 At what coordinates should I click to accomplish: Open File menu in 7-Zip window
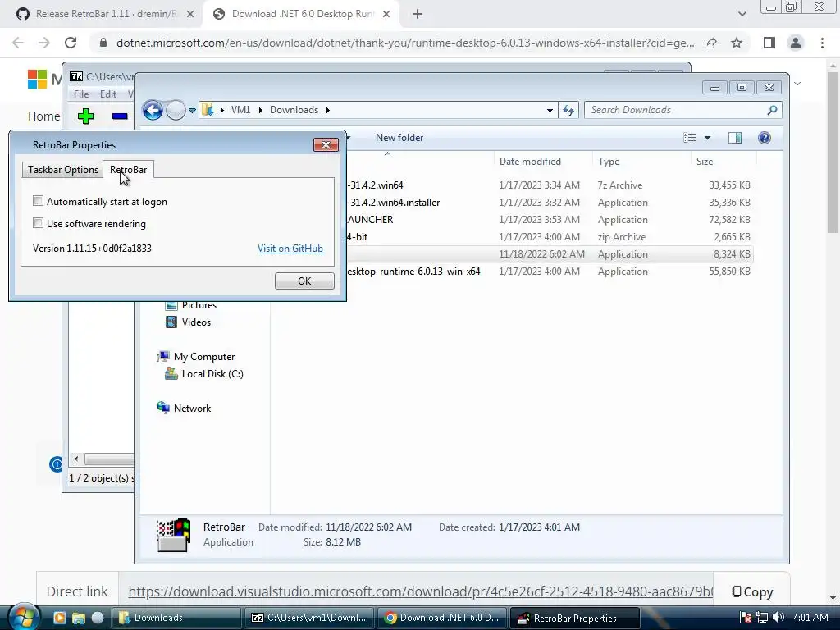(81, 94)
